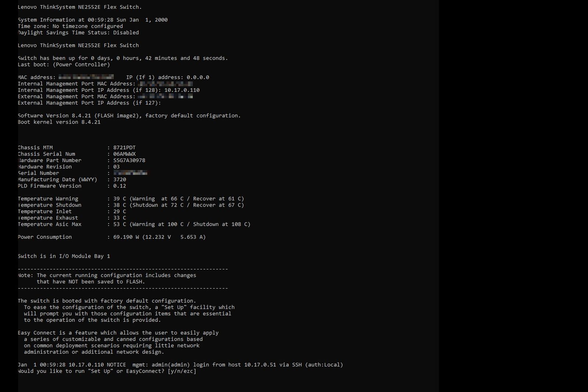Click the Set Up or EasyConnect prompt line
Screen dimensions: 588x392
tap(107, 371)
